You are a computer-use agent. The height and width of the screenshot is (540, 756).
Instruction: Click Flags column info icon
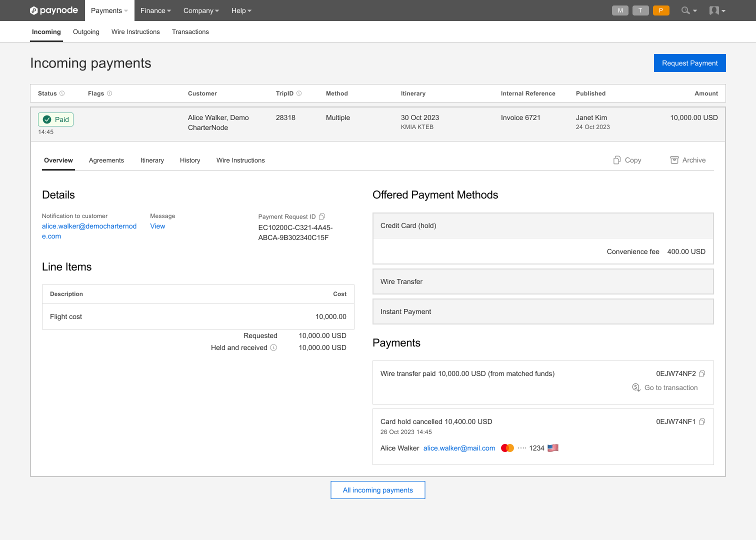109,93
